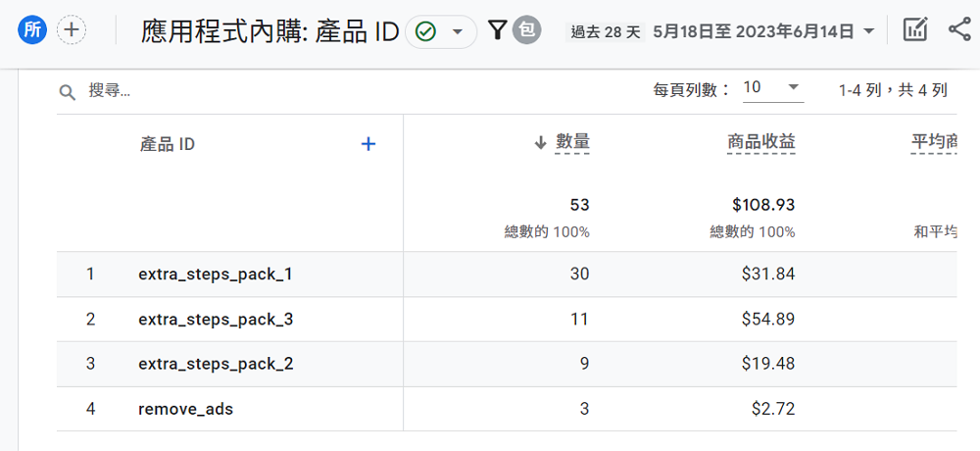Select the remove_ads row
The height and width of the screenshot is (451, 980).
[x=507, y=409]
